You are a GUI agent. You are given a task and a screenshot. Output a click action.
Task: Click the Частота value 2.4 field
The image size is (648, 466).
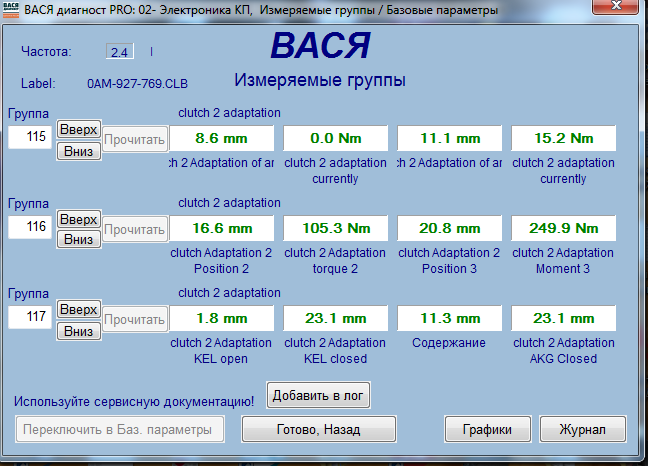click(x=119, y=52)
